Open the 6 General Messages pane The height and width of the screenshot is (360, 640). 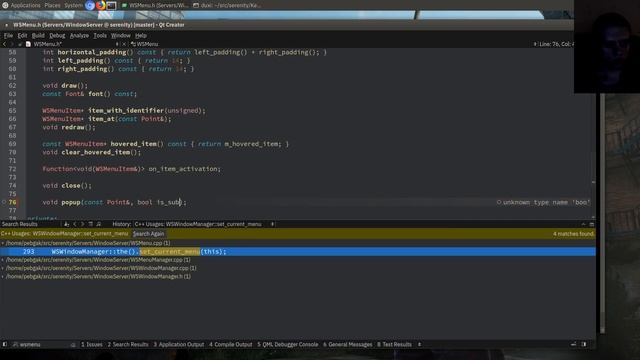pyautogui.click(x=348, y=344)
